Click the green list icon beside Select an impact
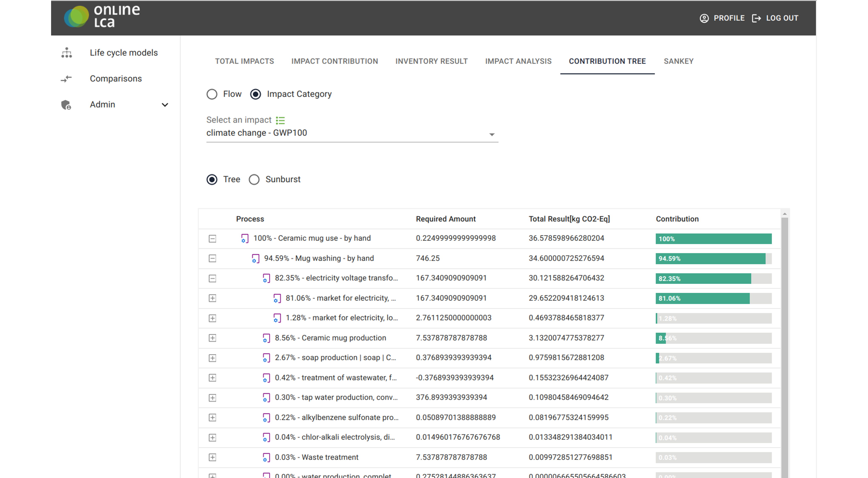This screenshot has width=868, height=478. (x=280, y=120)
